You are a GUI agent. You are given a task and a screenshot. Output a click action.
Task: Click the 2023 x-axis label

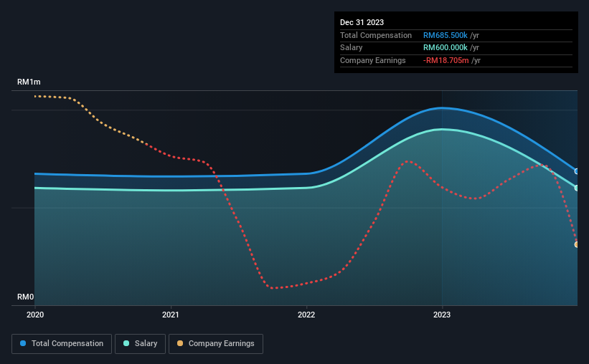click(442, 315)
